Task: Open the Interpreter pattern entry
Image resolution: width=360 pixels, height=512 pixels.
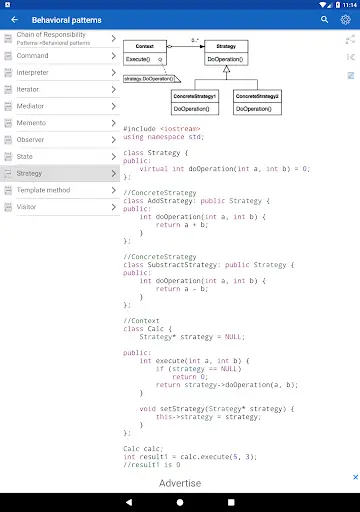Action: click(x=60, y=72)
